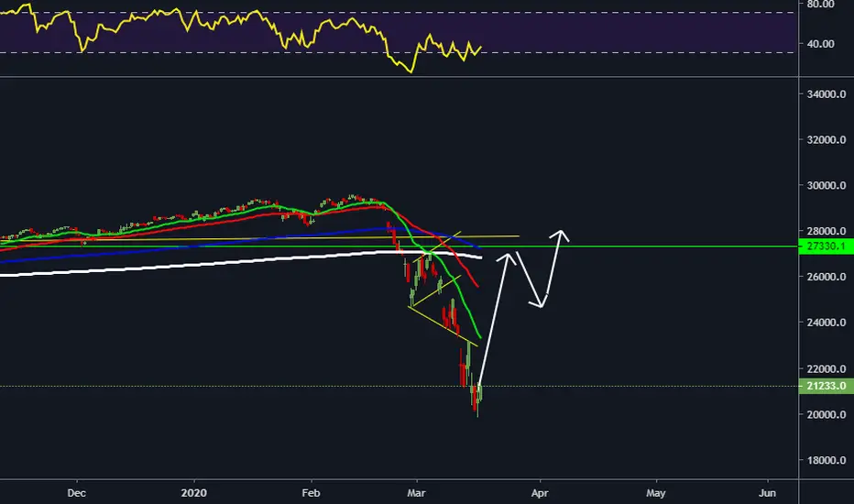Click the 24000.0 price axis value
854x504 pixels.
tap(827, 323)
